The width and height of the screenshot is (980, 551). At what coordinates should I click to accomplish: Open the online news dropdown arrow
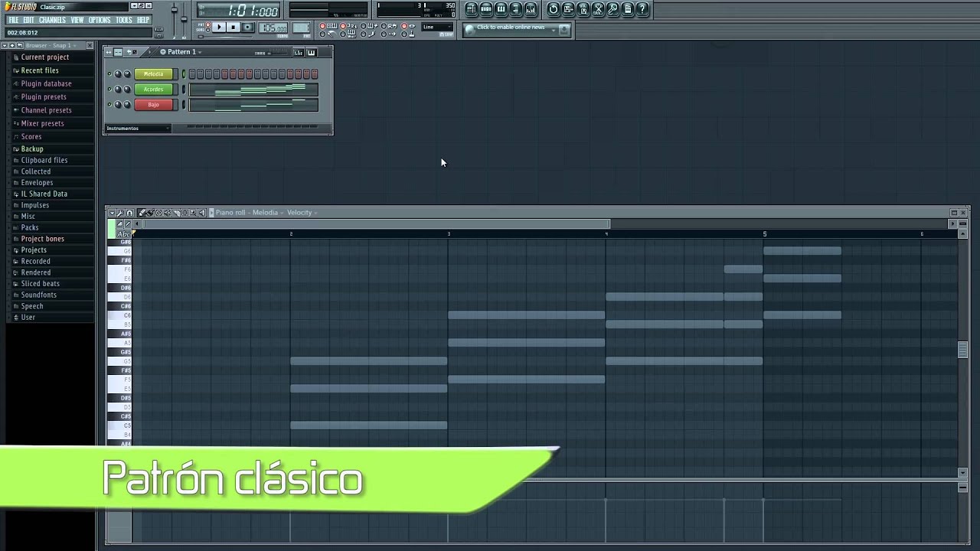coord(554,30)
